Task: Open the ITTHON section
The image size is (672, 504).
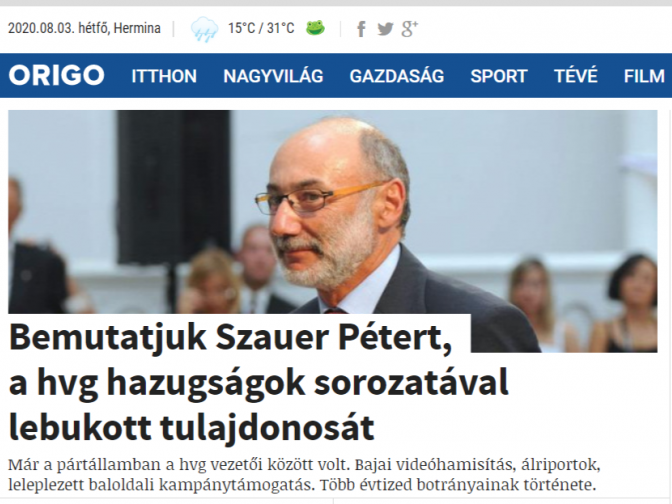Action: tap(164, 76)
